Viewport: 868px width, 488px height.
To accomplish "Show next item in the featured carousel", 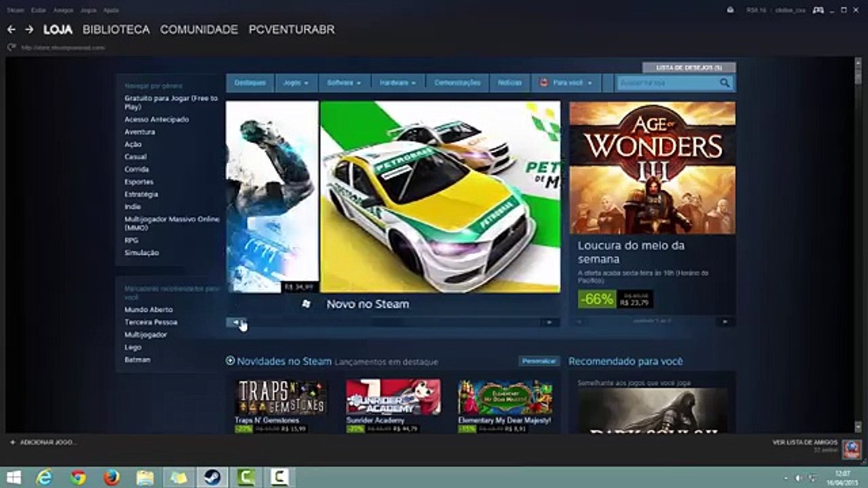I will click(549, 323).
